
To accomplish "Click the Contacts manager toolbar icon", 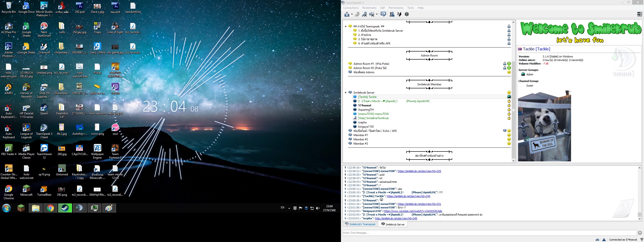I will pyautogui.click(x=392, y=14).
